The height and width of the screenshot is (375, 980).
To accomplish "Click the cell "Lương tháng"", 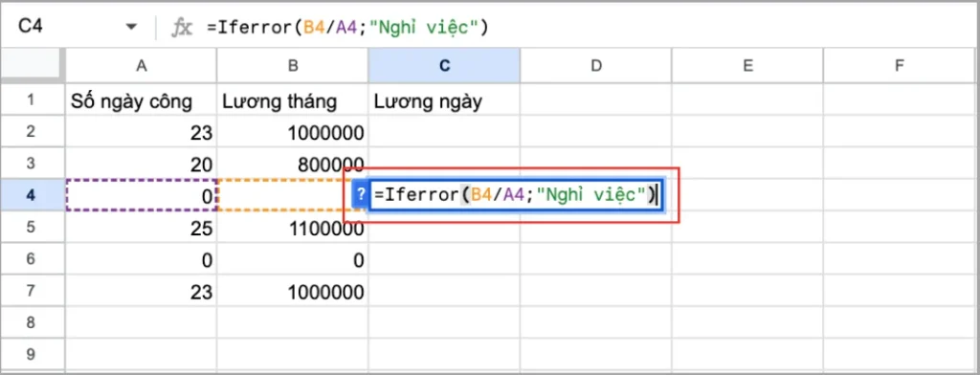I will pyautogui.click(x=293, y=99).
